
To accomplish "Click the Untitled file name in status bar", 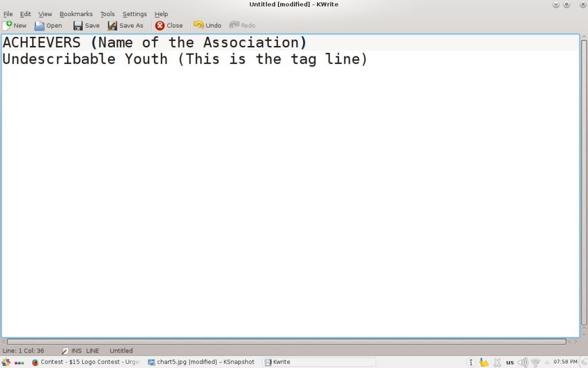I will pyautogui.click(x=121, y=351).
